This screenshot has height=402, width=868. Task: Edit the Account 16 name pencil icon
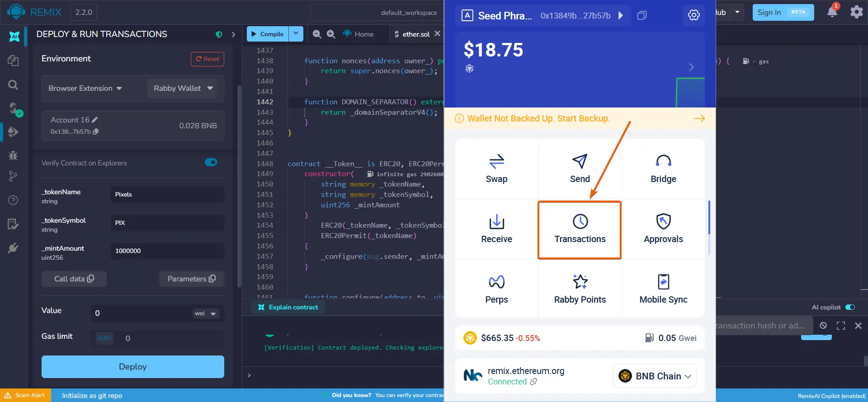pyautogui.click(x=94, y=120)
